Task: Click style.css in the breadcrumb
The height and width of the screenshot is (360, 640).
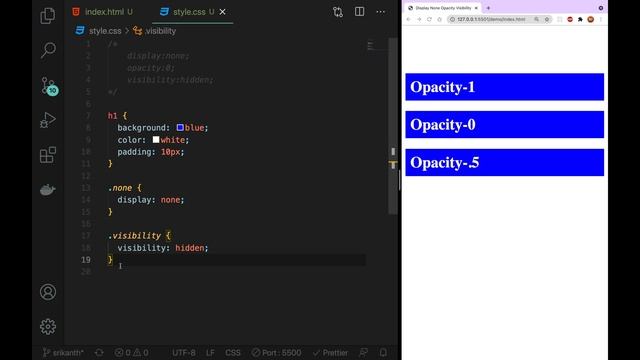Action: (x=105, y=31)
